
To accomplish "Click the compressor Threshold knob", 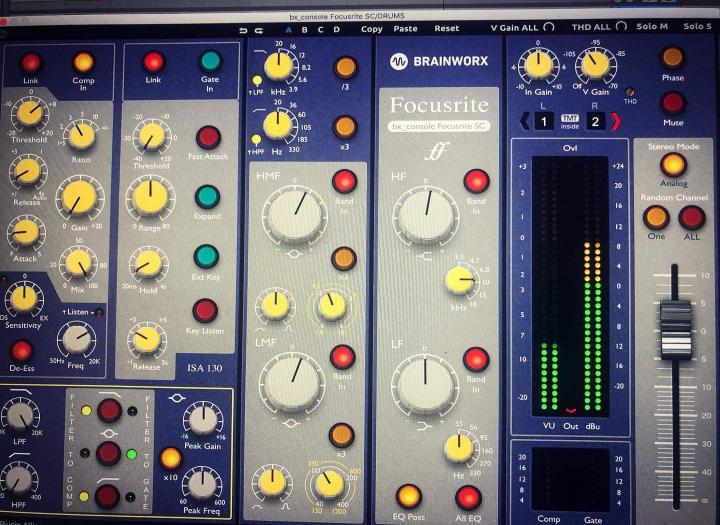I will coord(30,113).
